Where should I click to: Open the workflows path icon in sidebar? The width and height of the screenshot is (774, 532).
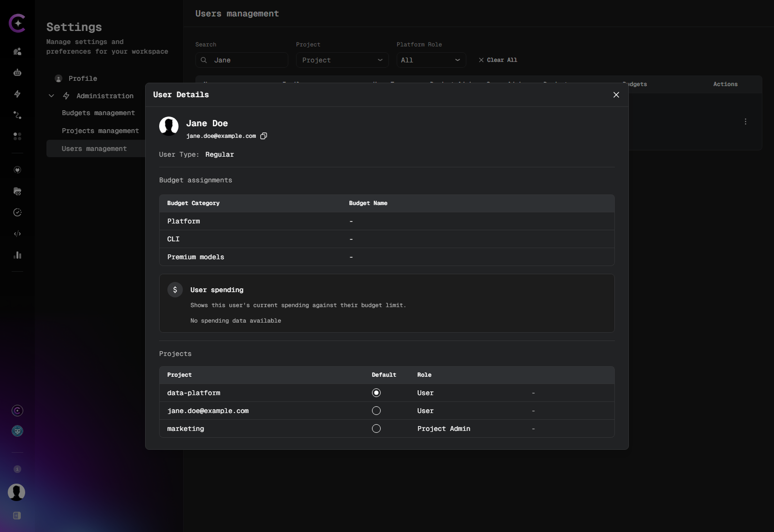tap(17, 115)
